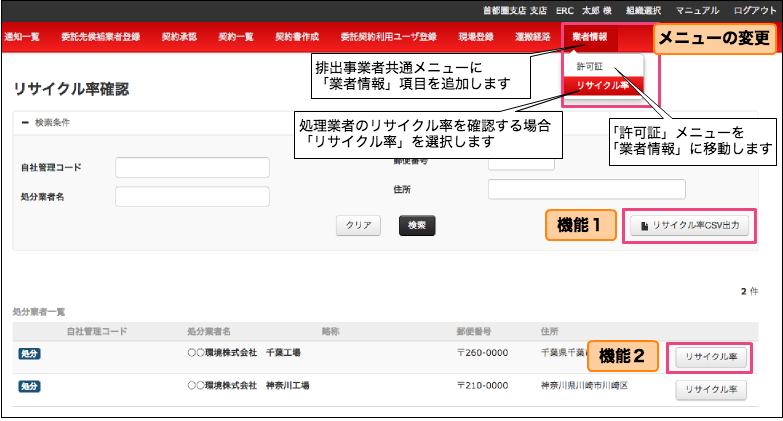783x421 pixels.
Task: Open the 業者情報 menu
Action: [590, 37]
